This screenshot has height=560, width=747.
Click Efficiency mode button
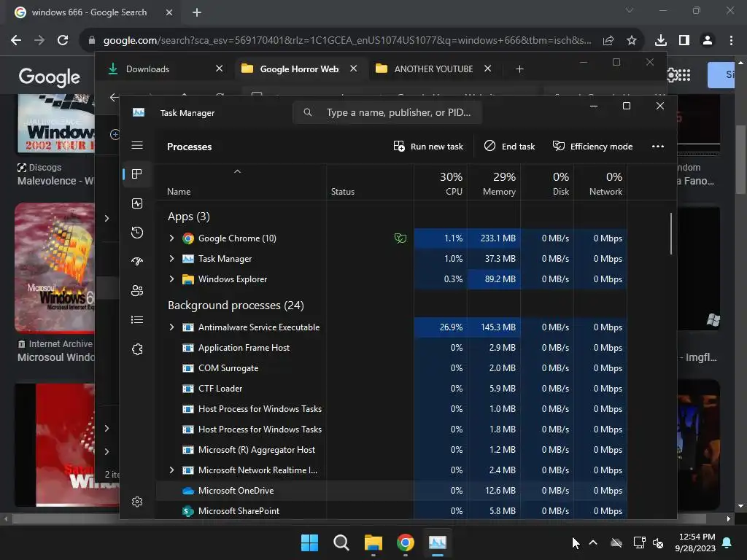click(592, 146)
